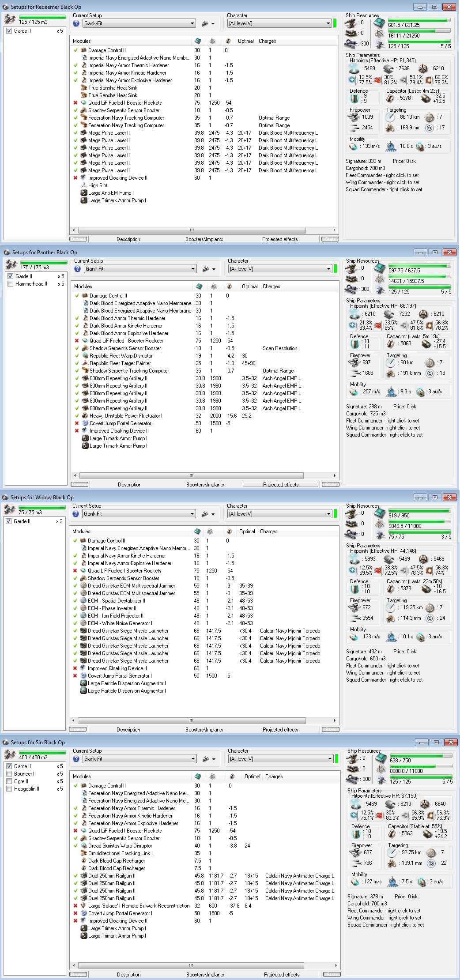The image size is (460, 980).
Task: Click Drones button at Panther window bottom
Action: pos(79,485)
